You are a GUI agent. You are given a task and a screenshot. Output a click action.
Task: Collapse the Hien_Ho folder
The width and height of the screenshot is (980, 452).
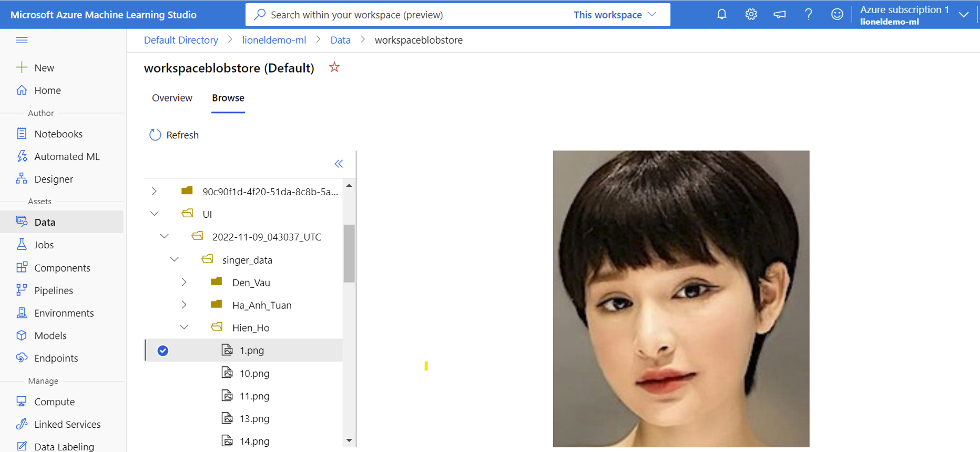coord(184,327)
